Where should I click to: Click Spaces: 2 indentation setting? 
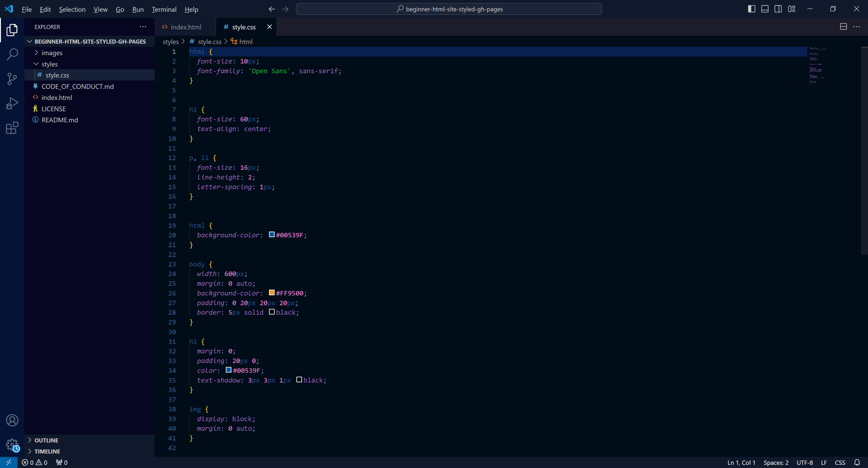point(776,463)
